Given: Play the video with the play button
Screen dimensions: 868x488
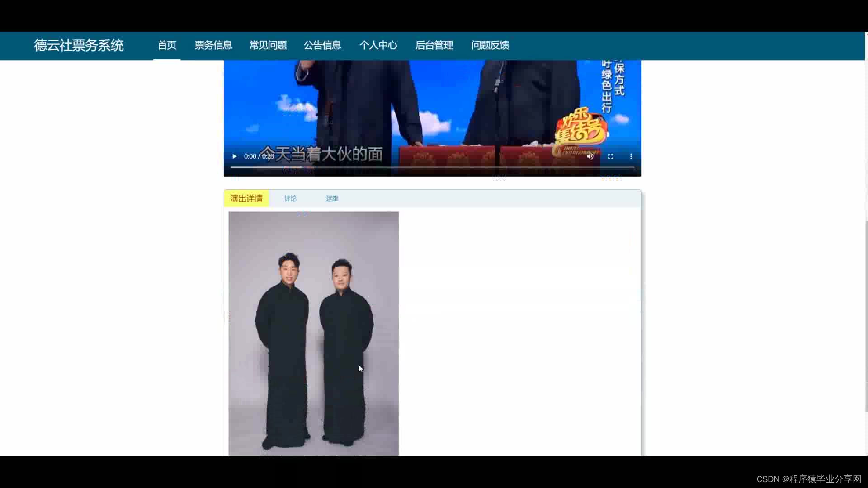Looking at the screenshot, I should tap(234, 156).
